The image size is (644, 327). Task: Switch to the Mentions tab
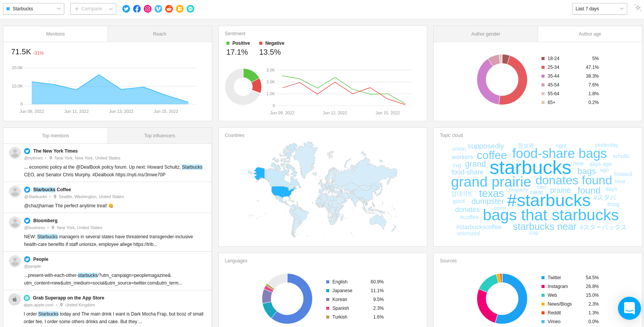(x=55, y=34)
